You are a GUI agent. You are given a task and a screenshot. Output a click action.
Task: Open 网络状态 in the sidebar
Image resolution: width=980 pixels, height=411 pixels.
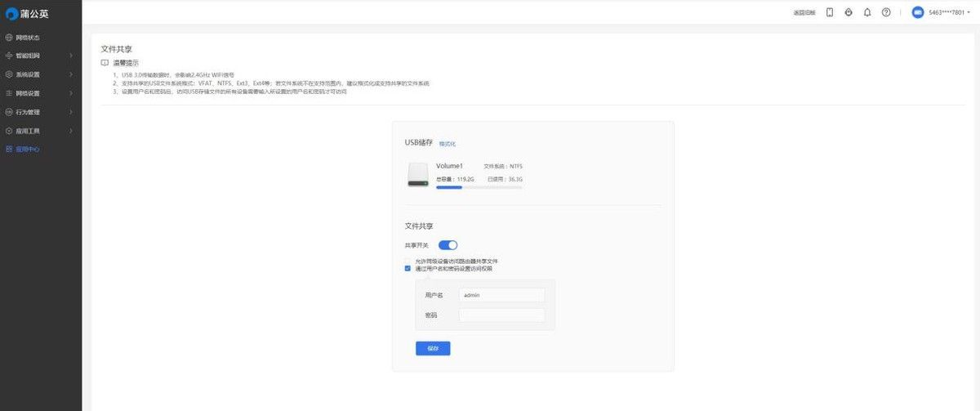point(28,38)
